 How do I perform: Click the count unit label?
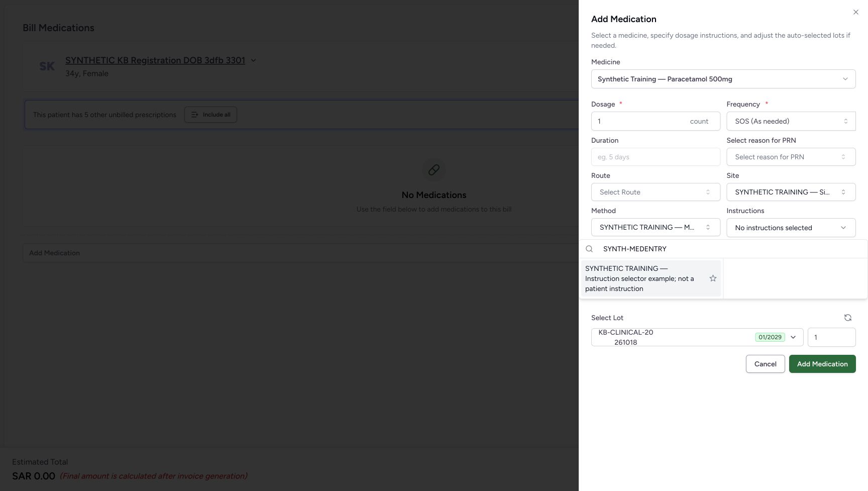[x=699, y=121]
